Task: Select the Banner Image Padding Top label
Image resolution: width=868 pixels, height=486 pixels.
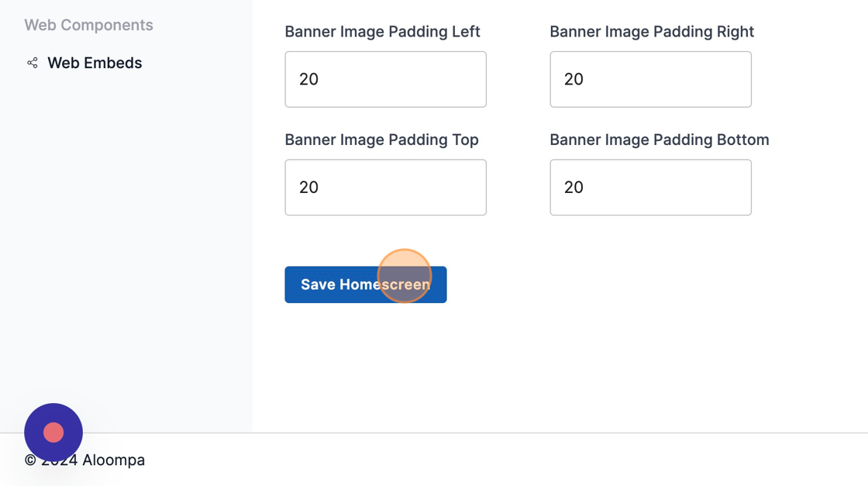Action: point(381,140)
